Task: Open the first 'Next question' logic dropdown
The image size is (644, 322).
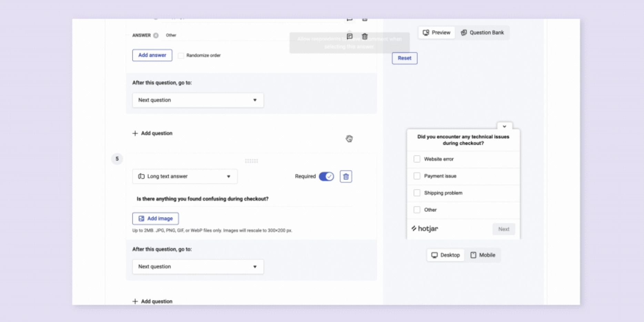Action: pos(198,100)
